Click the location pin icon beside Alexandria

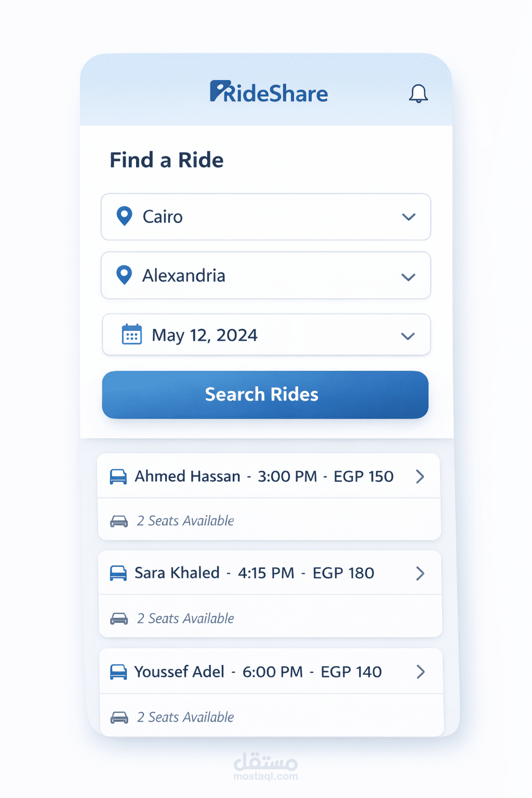point(125,276)
